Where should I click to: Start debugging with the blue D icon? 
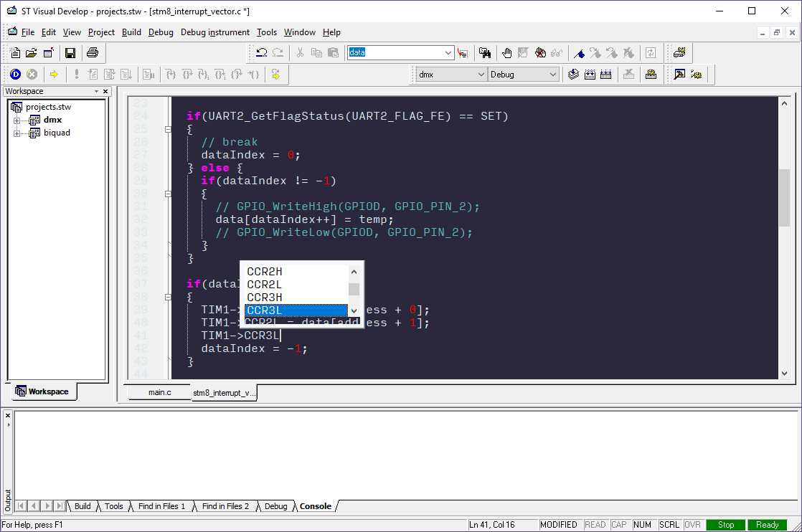[x=15, y=75]
